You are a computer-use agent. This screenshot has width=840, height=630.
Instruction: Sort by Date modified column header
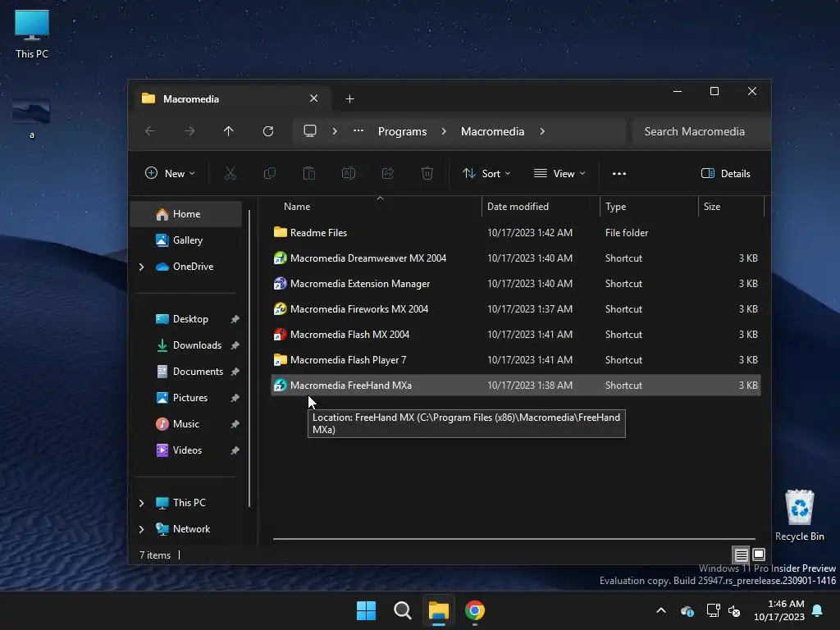[x=541, y=206]
